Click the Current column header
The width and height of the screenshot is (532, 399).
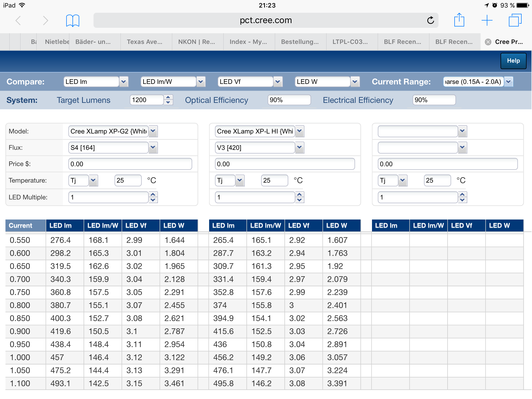[x=25, y=225]
